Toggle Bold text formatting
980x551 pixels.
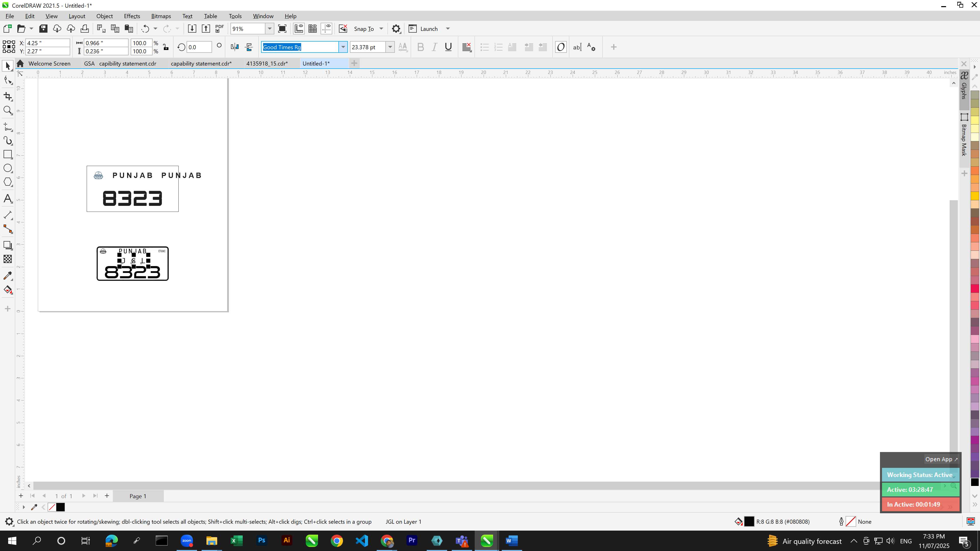point(420,47)
